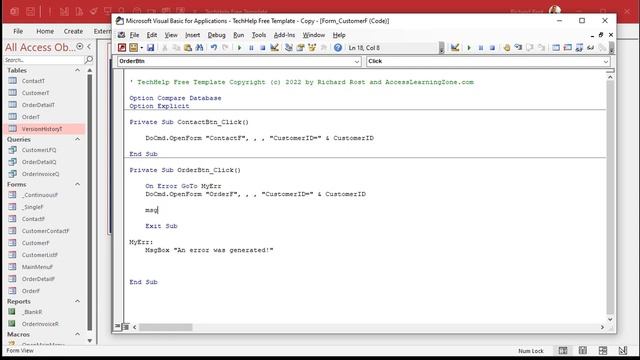Click the code window vertical scrollbar down arrow
The image size is (640, 360).
coord(610,319)
